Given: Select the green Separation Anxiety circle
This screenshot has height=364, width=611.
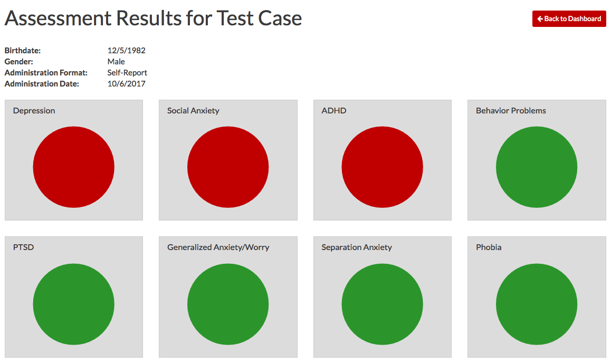Looking at the screenshot, I should pyautogui.click(x=382, y=304).
